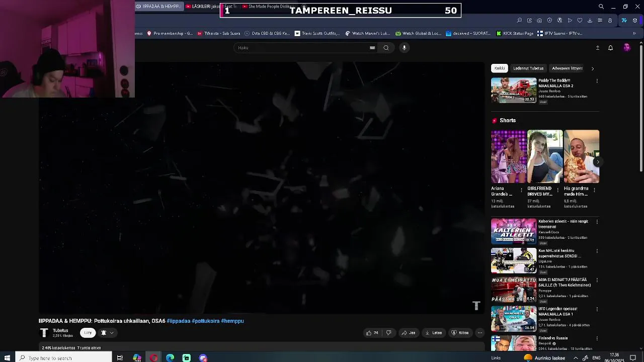The image size is (644, 362).
Task: Show hidden system tray icons chevron
Action: tap(576, 358)
